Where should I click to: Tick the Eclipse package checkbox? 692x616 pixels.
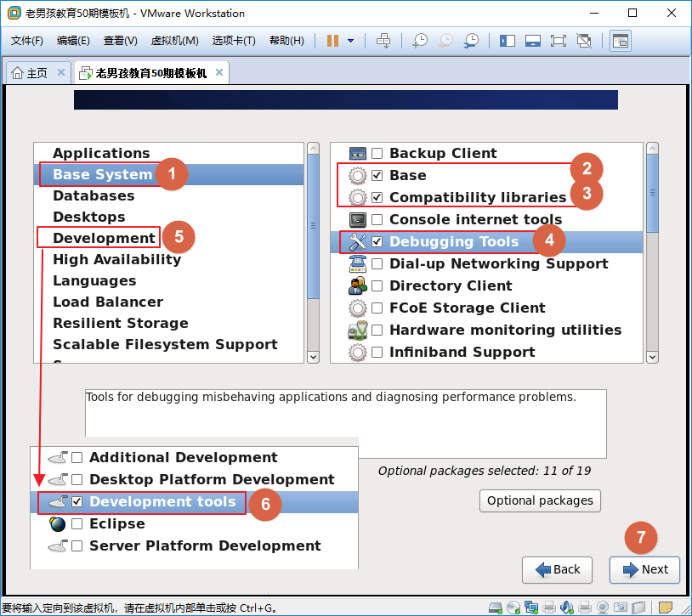[77, 524]
